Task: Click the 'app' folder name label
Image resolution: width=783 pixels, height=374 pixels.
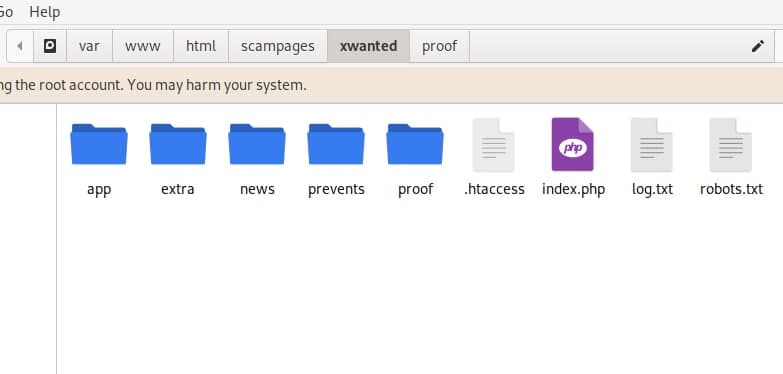Action: click(x=99, y=190)
